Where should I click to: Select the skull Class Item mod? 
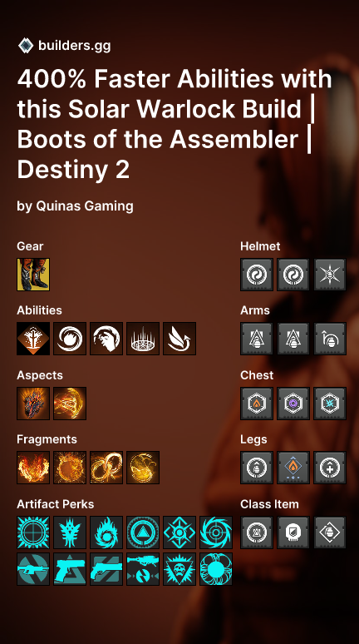point(293,533)
